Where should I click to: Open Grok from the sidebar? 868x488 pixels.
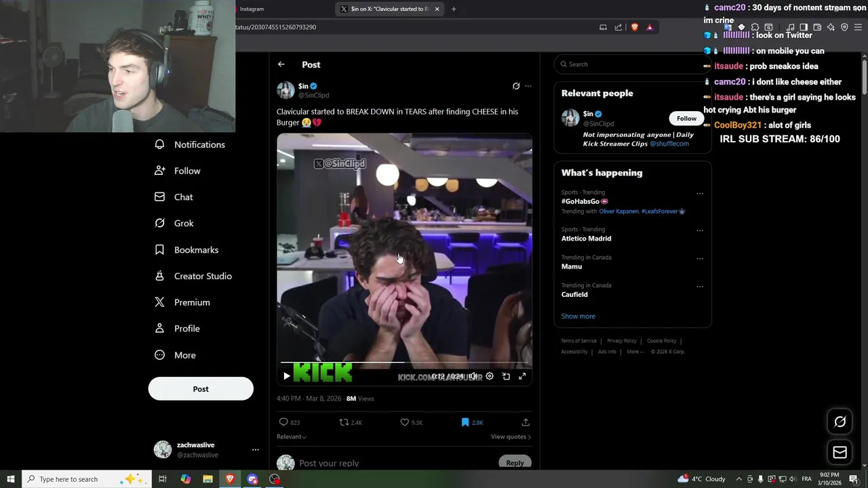coord(174,223)
